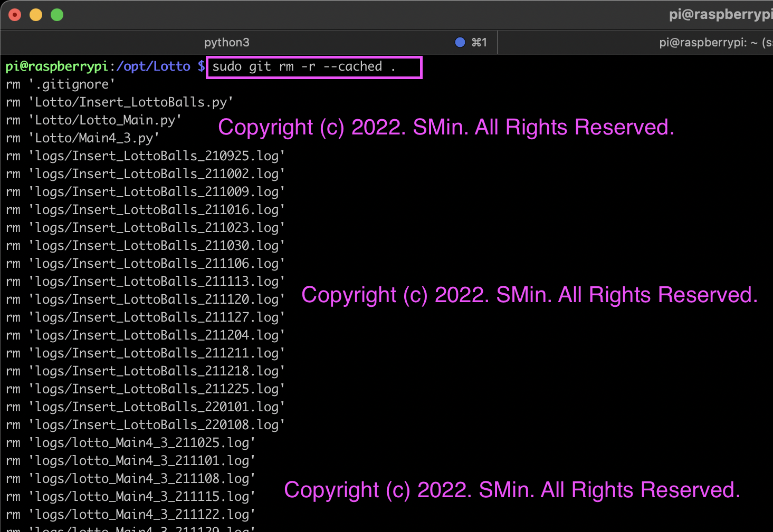Click the Insert_LottoBalls_211030.log line
Viewport: 773px width, 532px height.
pos(145,246)
